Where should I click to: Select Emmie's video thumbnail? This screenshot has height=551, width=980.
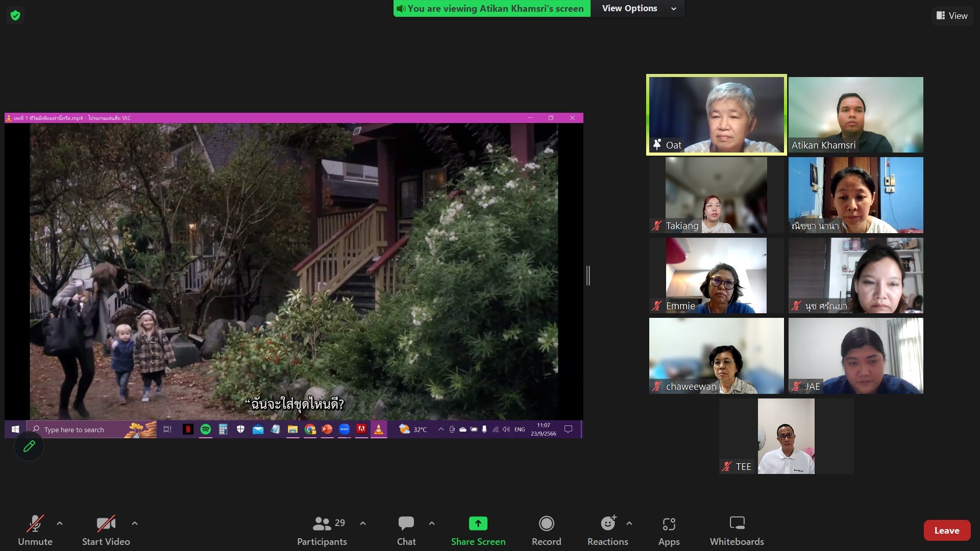[717, 275]
